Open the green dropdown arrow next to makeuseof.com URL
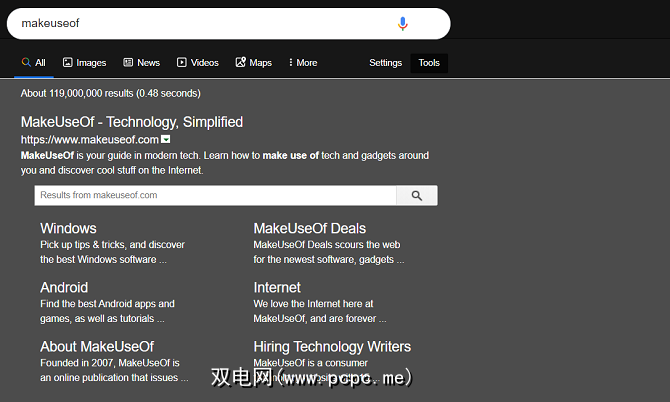The height and width of the screenshot is (402, 670). pyautogui.click(x=165, y=139)
